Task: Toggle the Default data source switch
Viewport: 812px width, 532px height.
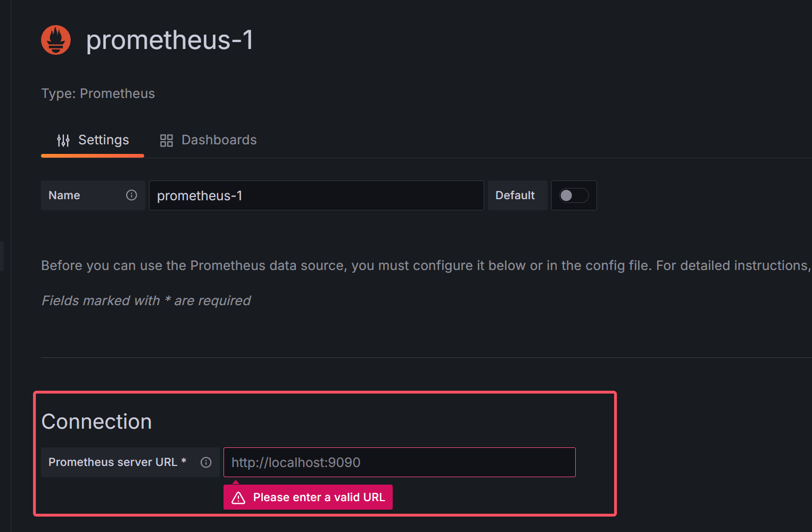Action: (574, 195)
